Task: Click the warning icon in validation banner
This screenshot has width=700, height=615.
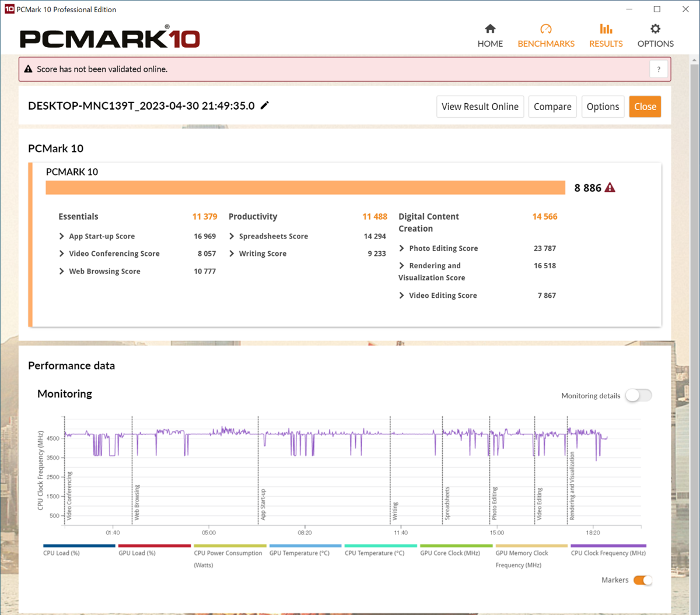Action: pos(28,69)
